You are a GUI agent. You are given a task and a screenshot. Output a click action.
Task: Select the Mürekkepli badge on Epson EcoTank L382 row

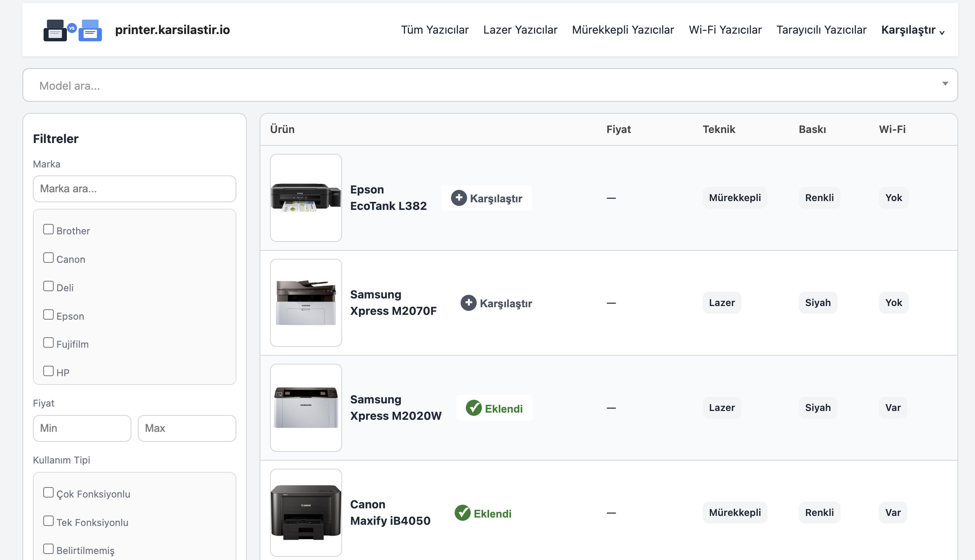[x=735, y=197]
